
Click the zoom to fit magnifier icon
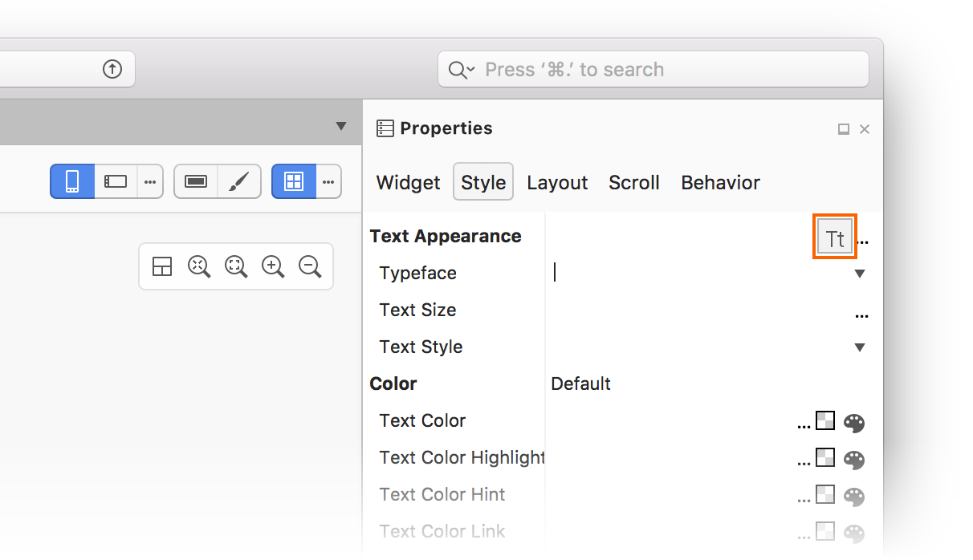tap(199, 266)
